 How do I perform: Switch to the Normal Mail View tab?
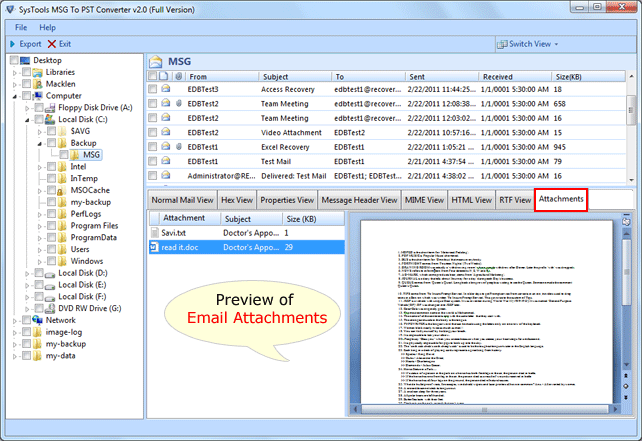182,200
